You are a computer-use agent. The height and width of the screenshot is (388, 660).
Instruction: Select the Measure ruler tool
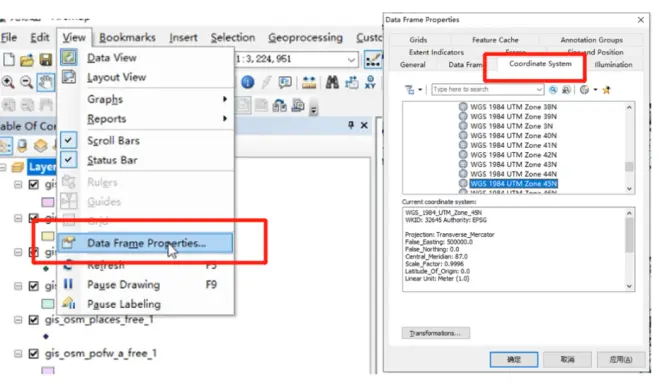coord(309,82)
